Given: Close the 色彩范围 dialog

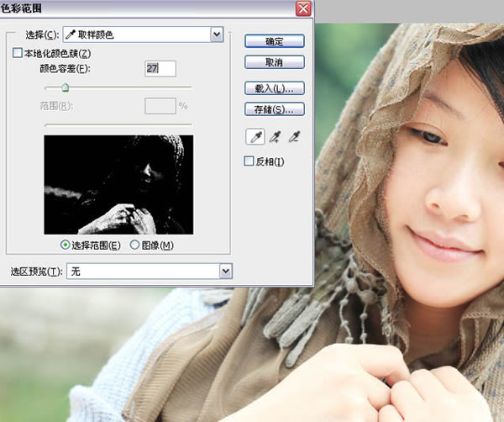Looking at the screenshot, I should pyautogui.click(x=303, y=8).
